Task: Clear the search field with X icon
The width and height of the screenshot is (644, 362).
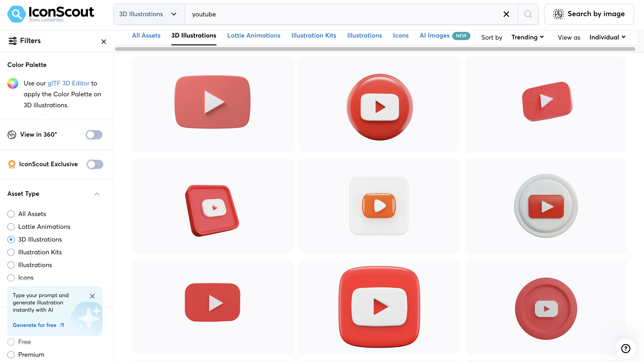Action: 506,14
